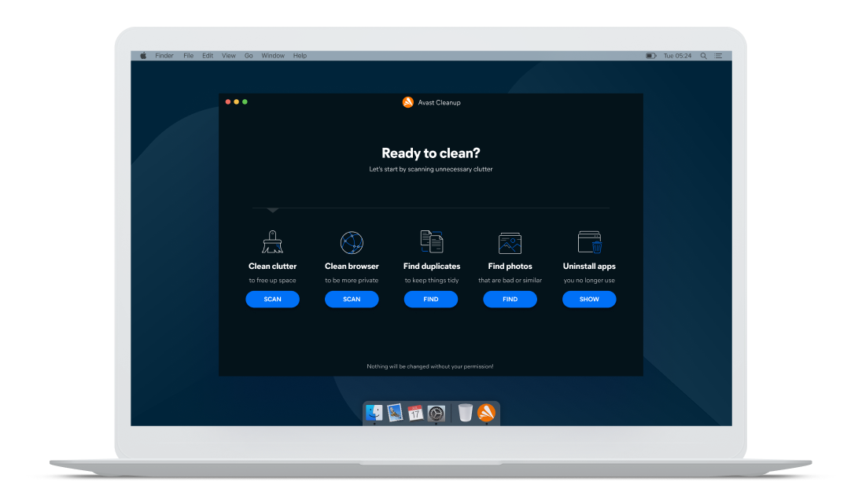This screenshot has width=862, height=504.
Task: Open Calendar from the Dock
Action: (x=415, y=412)
